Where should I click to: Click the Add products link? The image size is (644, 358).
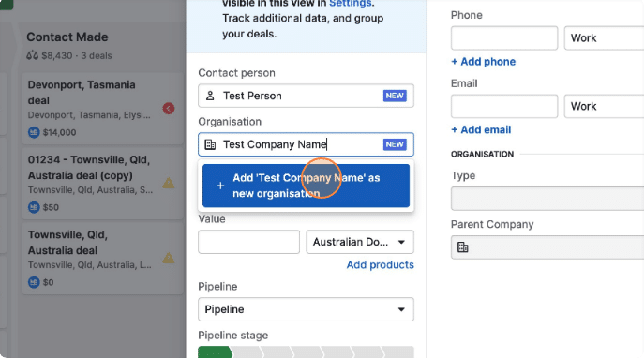[x=380, y=265]
